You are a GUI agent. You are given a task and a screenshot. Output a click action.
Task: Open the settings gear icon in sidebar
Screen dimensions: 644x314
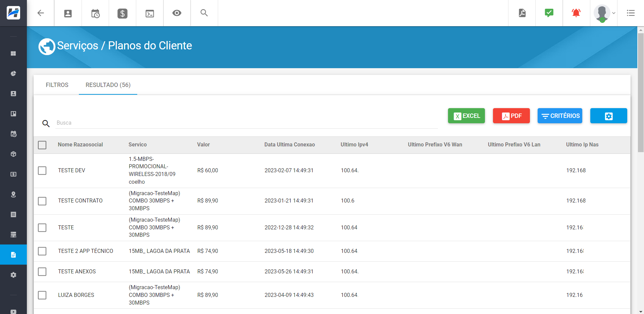pyautogui.click(x=13, y=275)
